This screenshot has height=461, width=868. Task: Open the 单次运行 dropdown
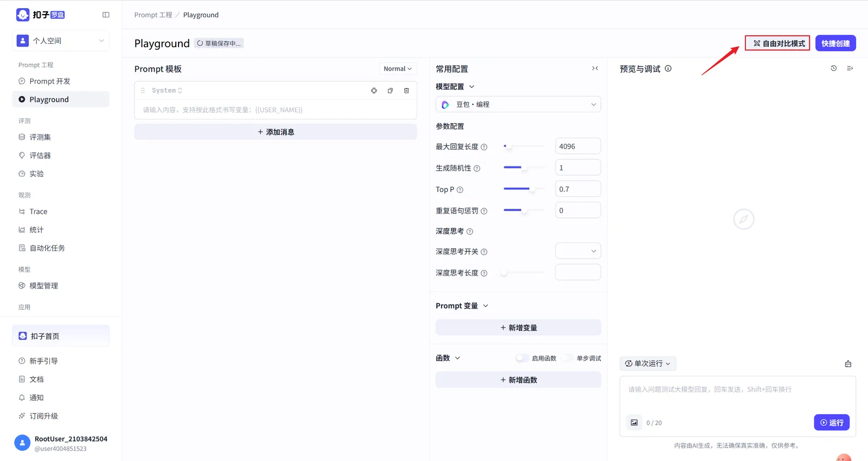coord(648,363)
